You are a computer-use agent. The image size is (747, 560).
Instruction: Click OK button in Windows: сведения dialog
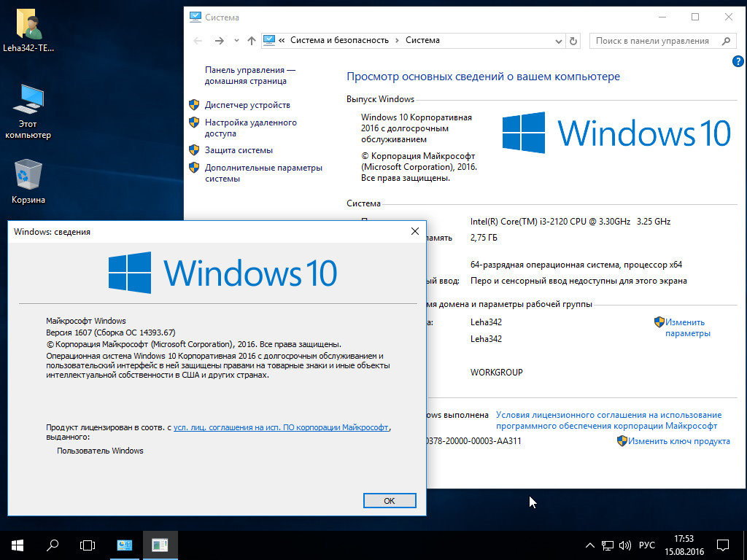(390, 500)
